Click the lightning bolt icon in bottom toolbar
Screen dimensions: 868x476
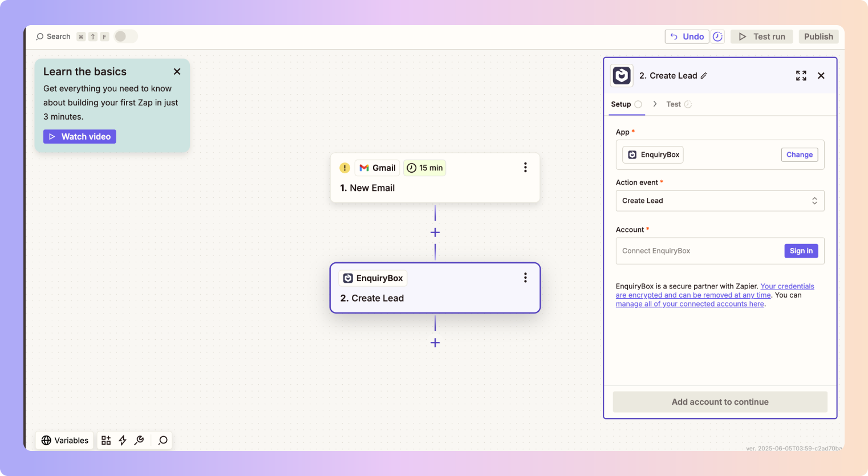tap(123, 440)
